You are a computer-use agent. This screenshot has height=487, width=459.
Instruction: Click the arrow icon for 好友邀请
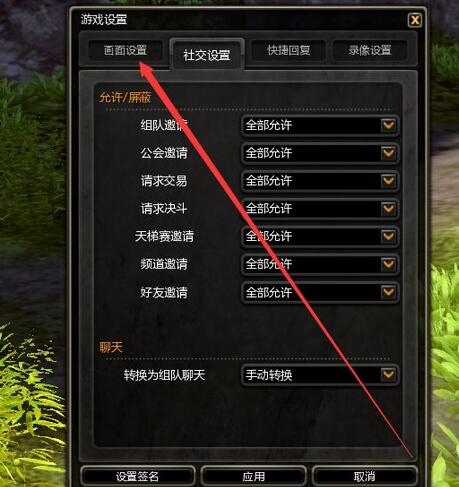click(x=388, y=292)
